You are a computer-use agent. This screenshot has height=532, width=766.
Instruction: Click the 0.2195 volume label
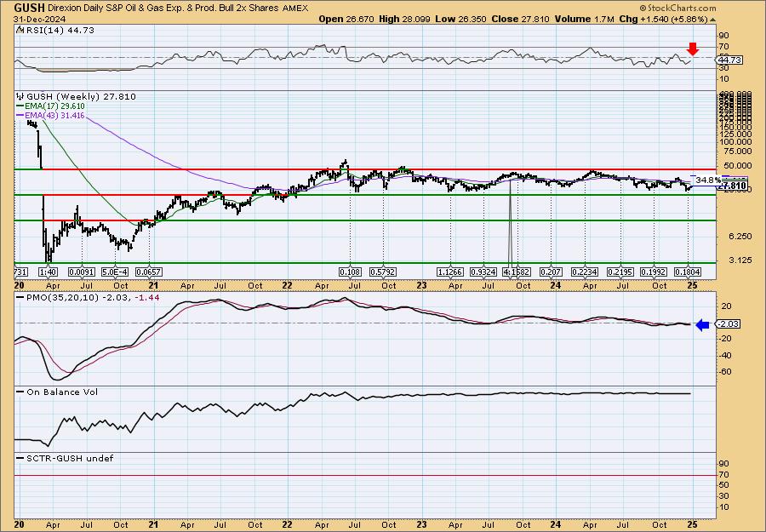tap(620, 272)
